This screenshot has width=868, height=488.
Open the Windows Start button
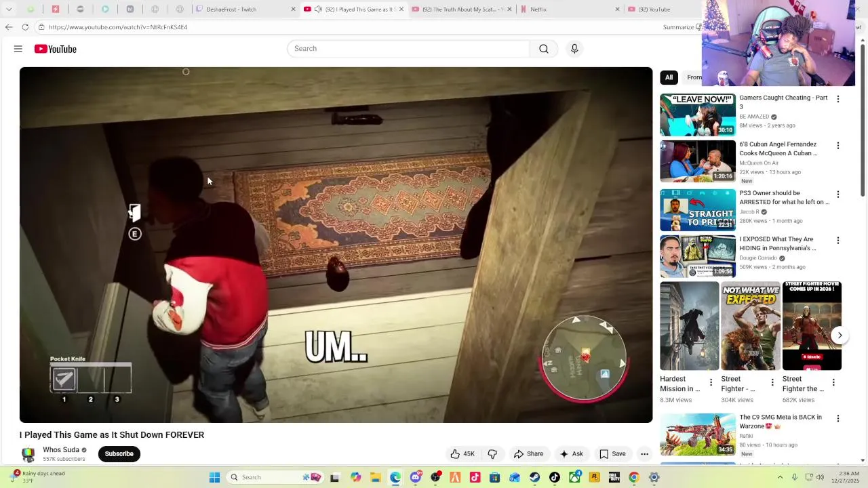pyautogui.click(x=214, y=477)
